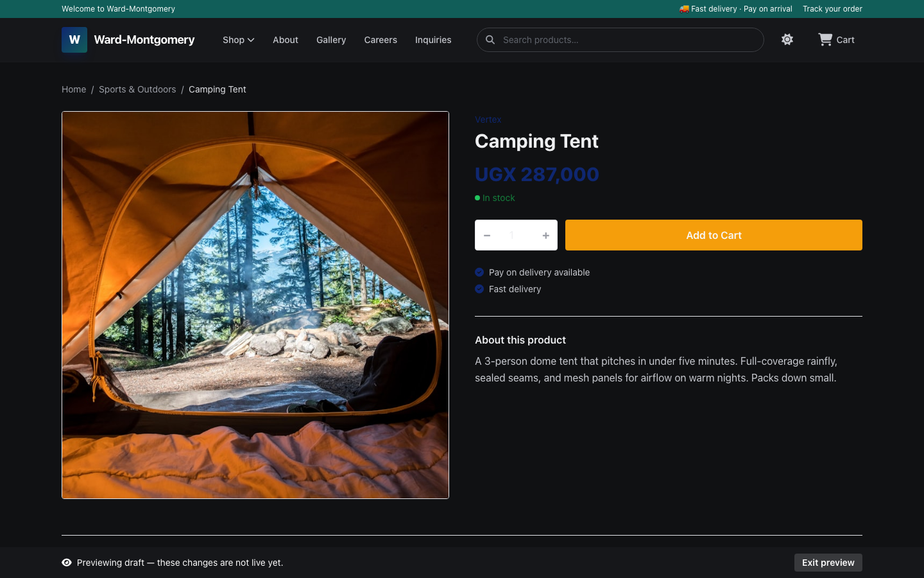The width and height of the screenshot is (924, 578).
Task: Click the green In stock dot
Action: pos(477,198)
